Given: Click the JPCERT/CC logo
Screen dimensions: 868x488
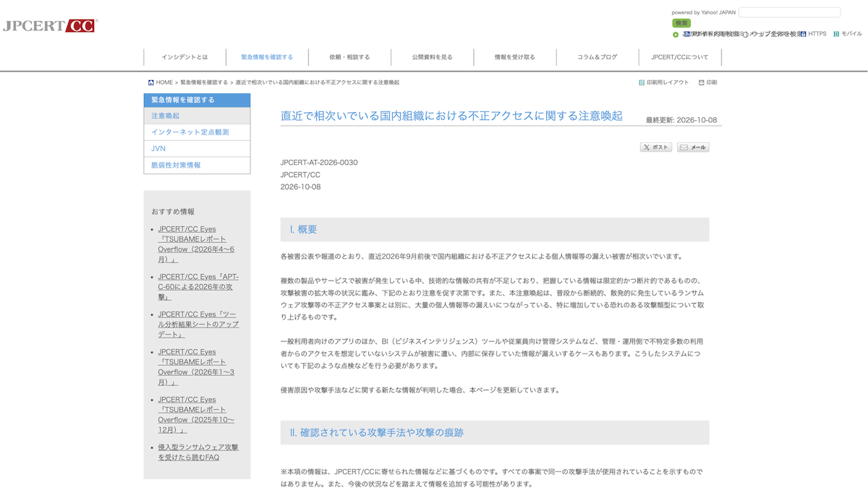Looking at the screenshot, I should point(49,25).
